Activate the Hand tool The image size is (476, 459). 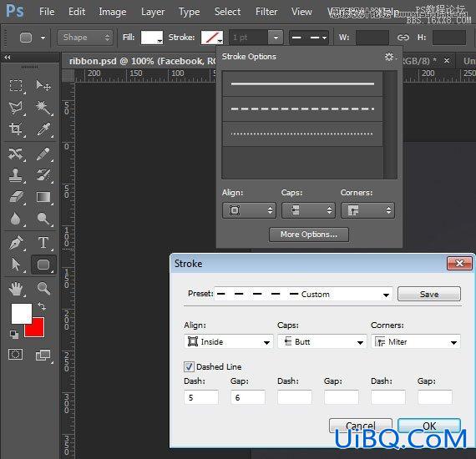[16, 289]
